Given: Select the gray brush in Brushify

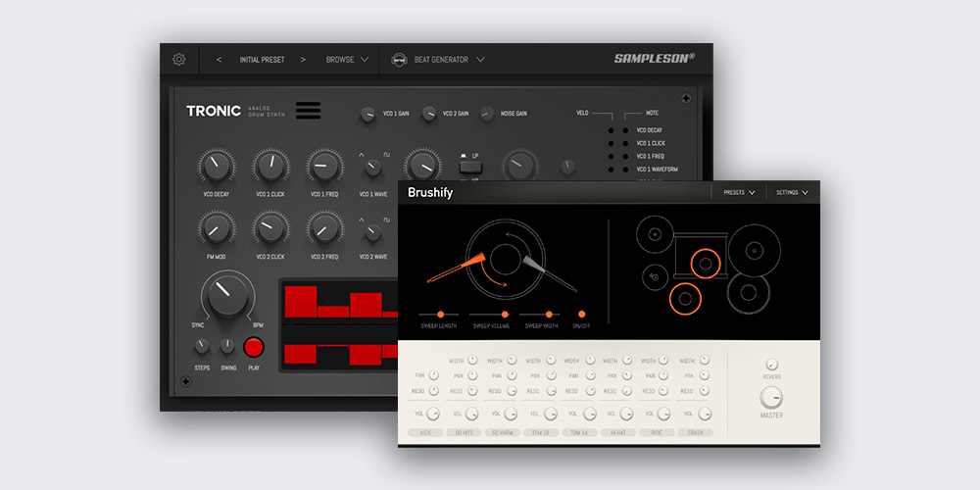Looking at the screenshot, I should pyautogui.click(x=550, y=273).
